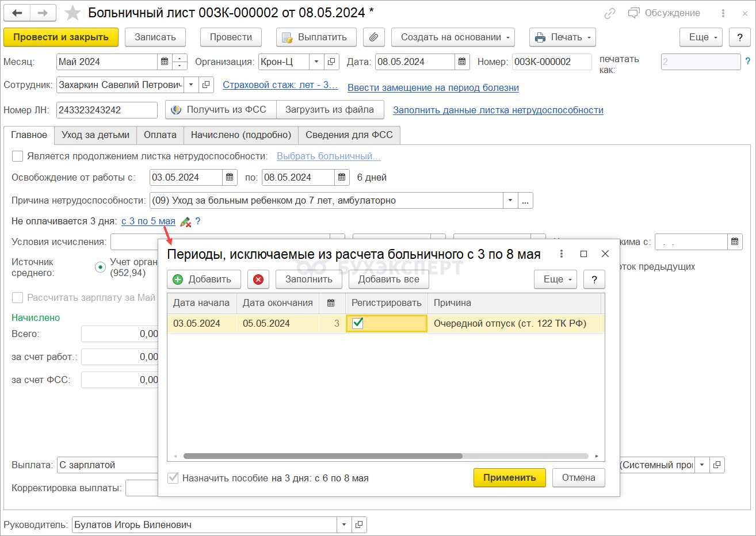Delete the row with the red cross button
756x536 pixels.
pos(258,280)
